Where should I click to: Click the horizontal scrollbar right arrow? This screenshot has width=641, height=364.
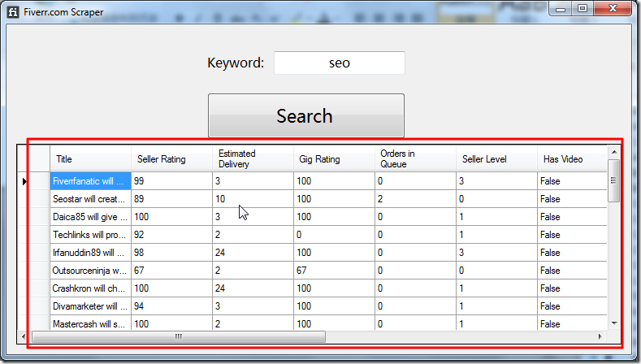(x=600, y=336)
